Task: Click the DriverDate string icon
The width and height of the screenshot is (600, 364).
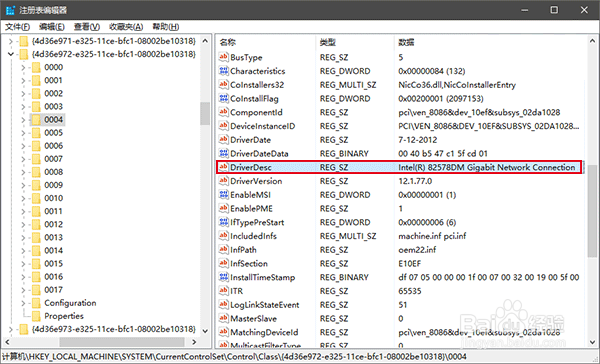Action: click(x=223, y=140)
